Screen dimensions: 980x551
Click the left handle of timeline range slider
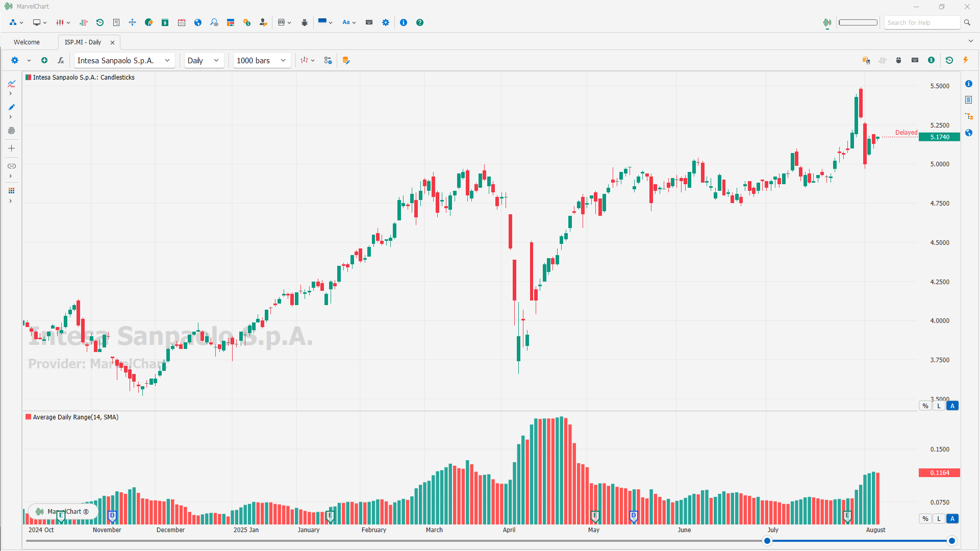point(767,541)
